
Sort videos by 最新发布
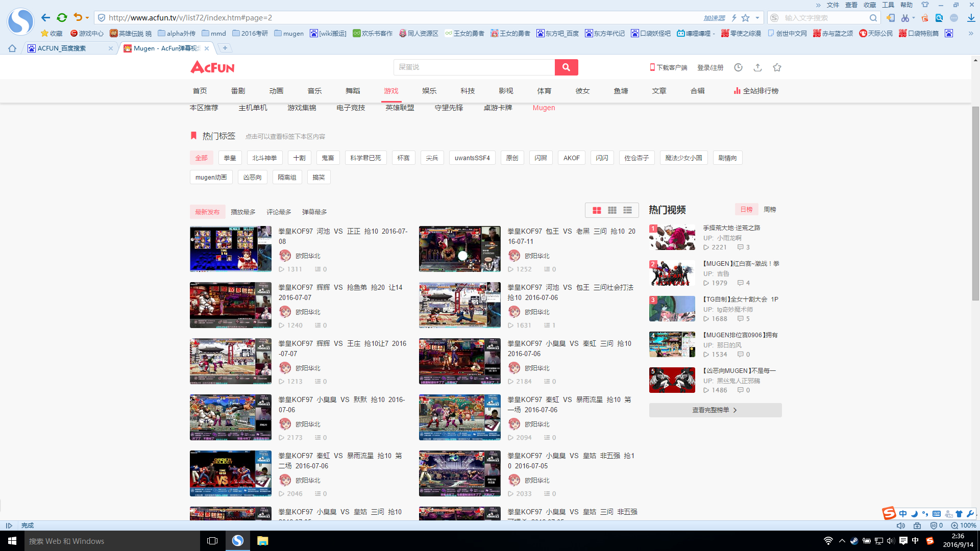tap(207, 212)
